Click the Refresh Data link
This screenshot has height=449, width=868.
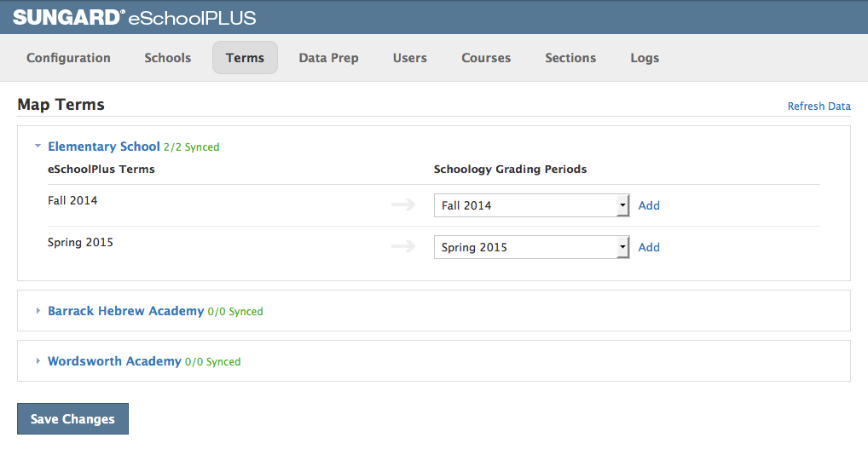(819, 106)
